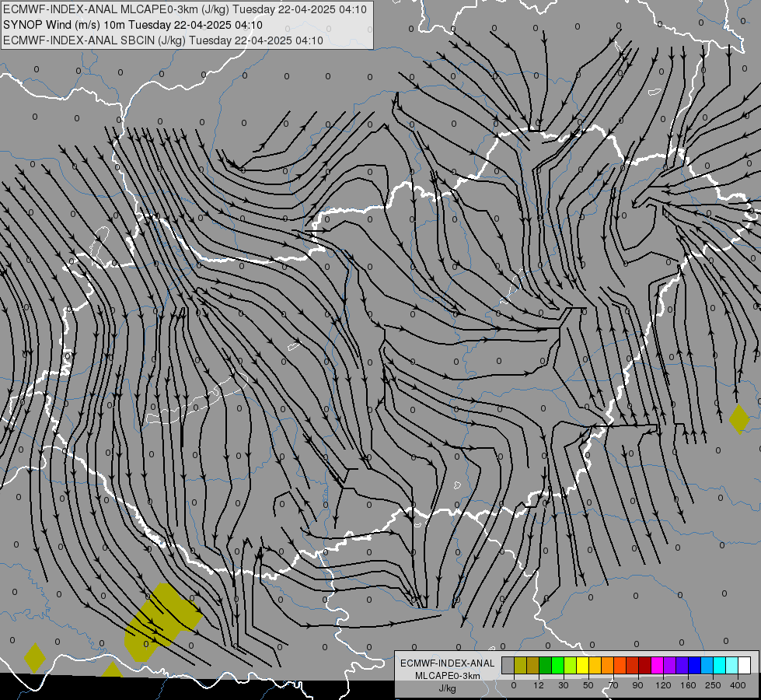Select the SYNOP Wind 10m title line
761x700 pixels.
pyautogui.click(x=133, y=25)
